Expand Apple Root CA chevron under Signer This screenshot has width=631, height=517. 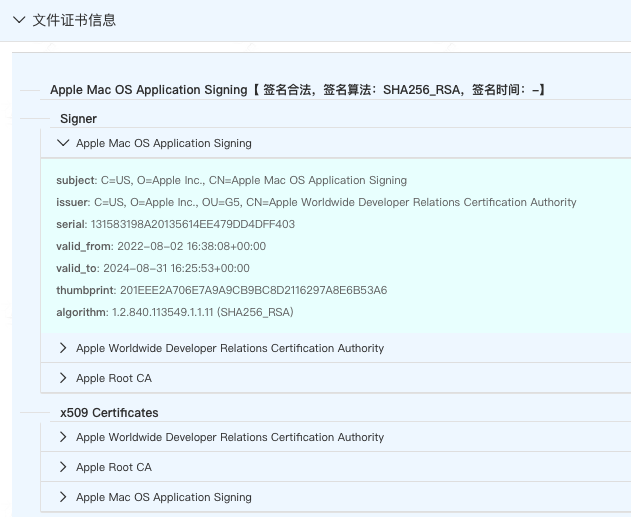(63, 378)
